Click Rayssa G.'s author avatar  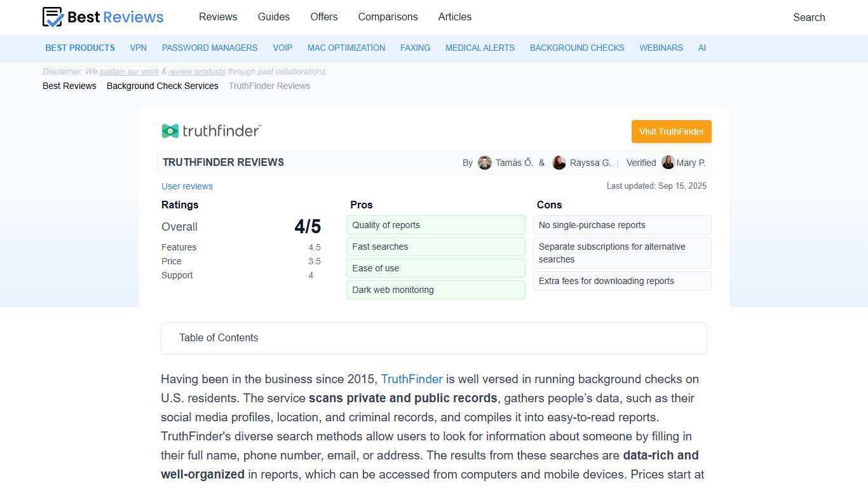point(559,163)
